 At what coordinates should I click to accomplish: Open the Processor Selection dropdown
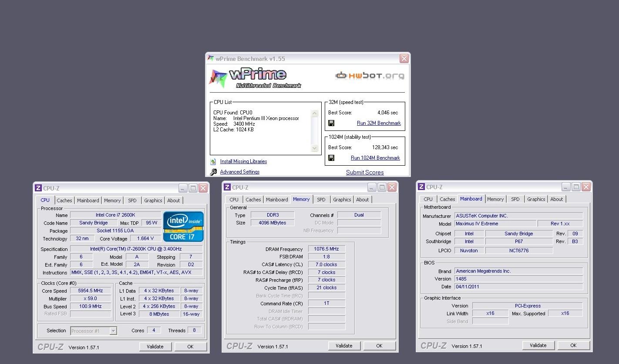[x=113, y=331]
